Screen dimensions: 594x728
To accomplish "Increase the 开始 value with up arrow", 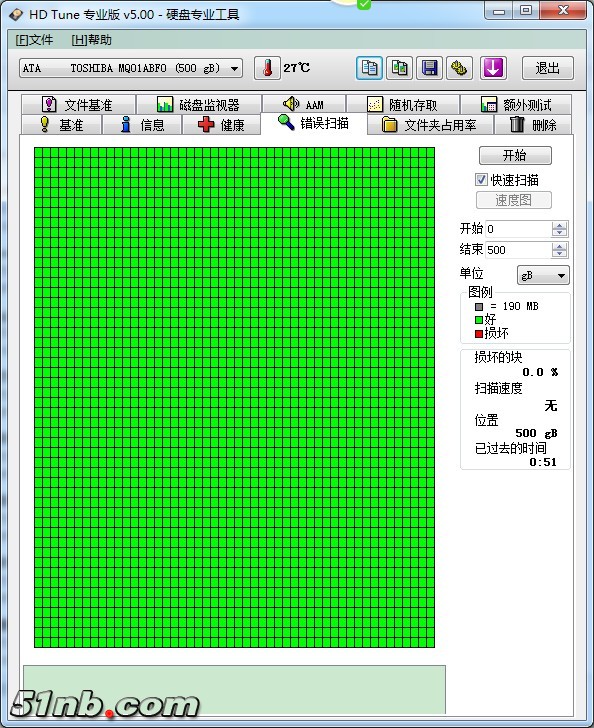I will pyautogui.click(x=560, y=225).
